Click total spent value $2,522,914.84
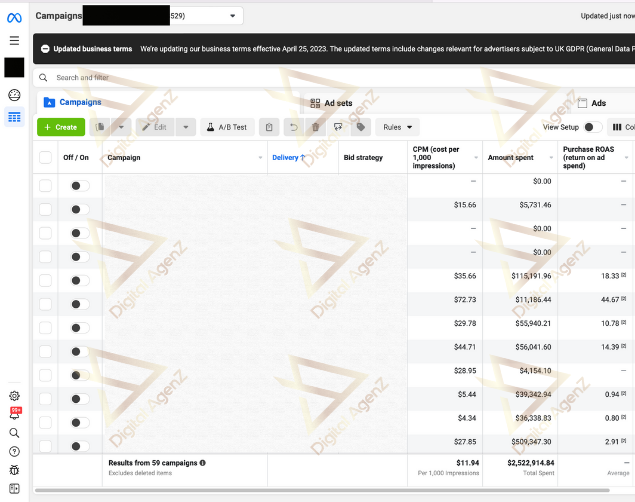Image resolution: width=635 pixels, height=502 pixels. pyautogui.click(x=531, y=463)
